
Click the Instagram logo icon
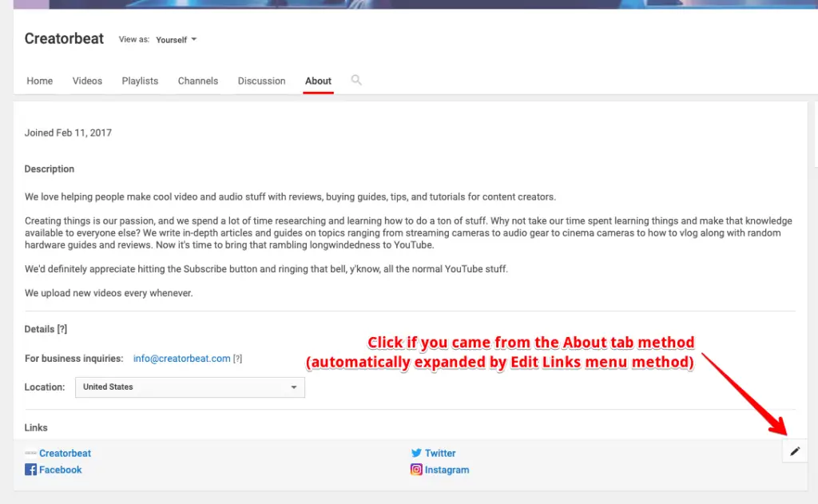pos(416,470)
